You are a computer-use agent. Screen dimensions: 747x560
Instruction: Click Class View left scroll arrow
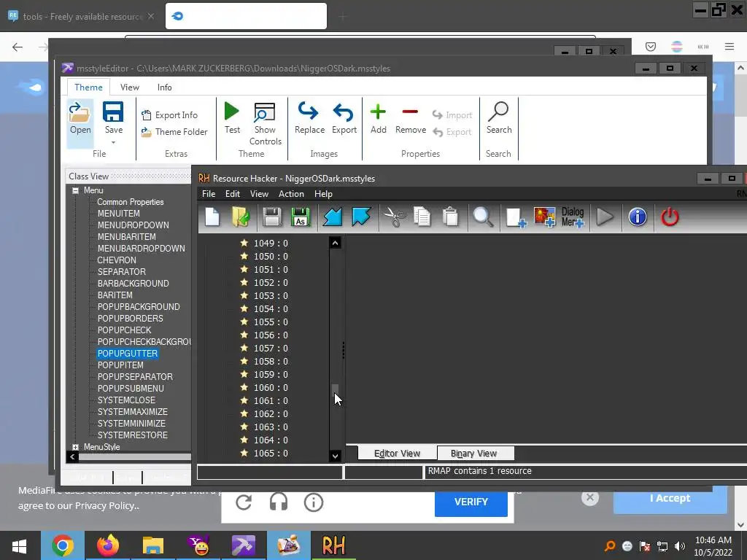pos(72,456)
